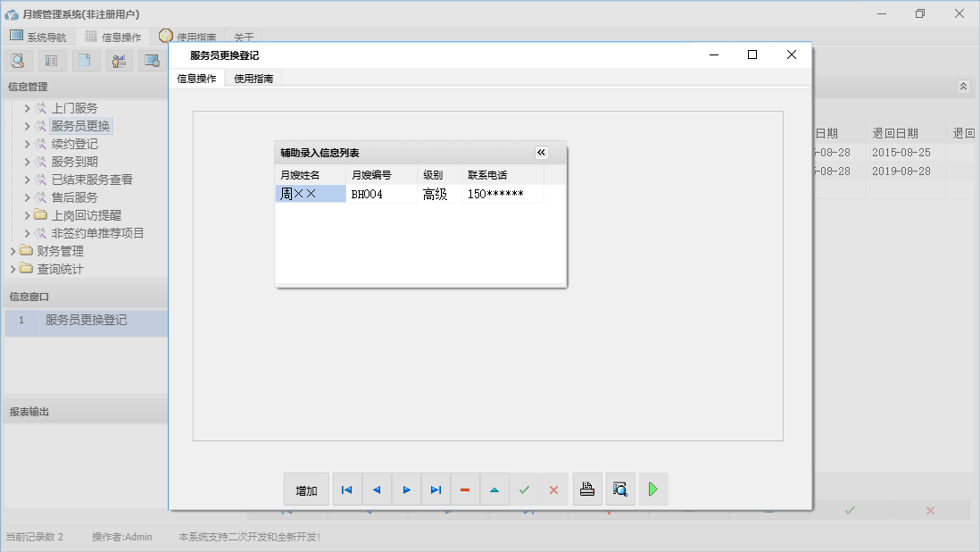980x552 pixels.
Task: Click the red minus delete record icon
Action: tap(465, 489)
